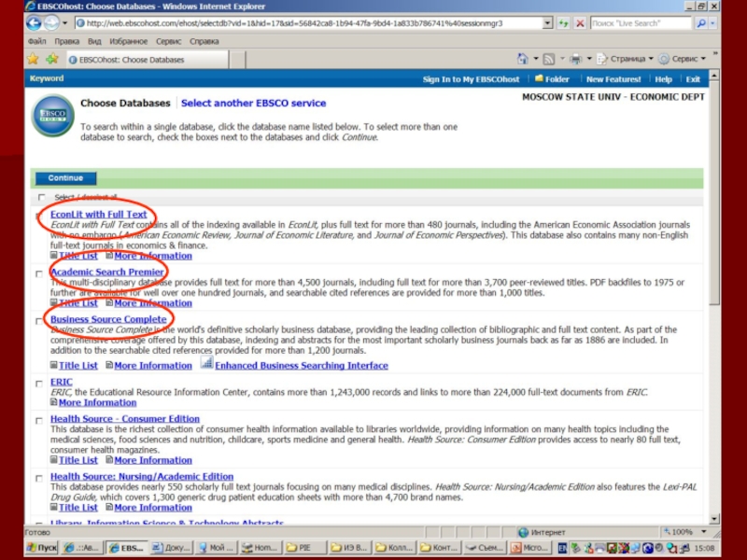Click the Home icon in the command bar
Viewport: 747px width, 560px height.
523,59
